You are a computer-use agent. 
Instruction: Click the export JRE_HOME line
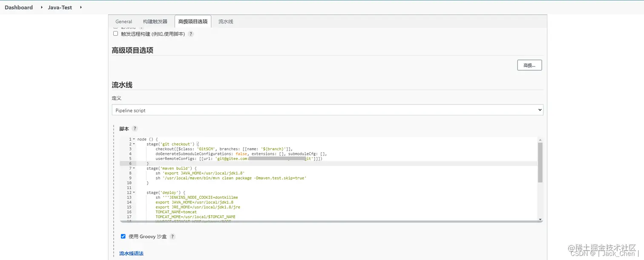[x=198, y=207]
